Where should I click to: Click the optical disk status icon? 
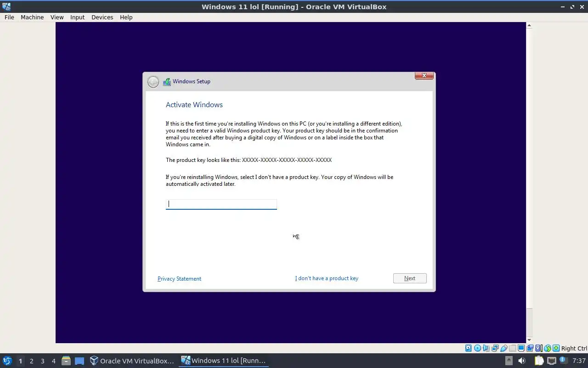pos(477,348)
